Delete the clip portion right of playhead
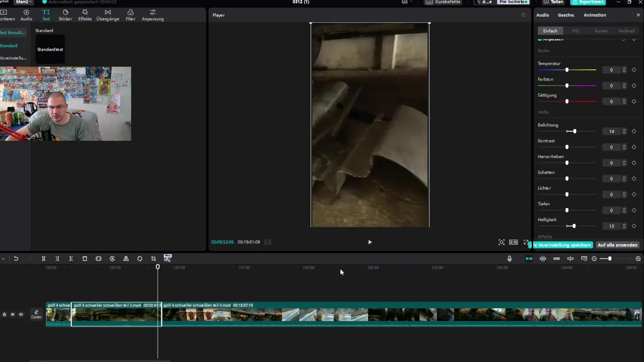 click(71, 258)
